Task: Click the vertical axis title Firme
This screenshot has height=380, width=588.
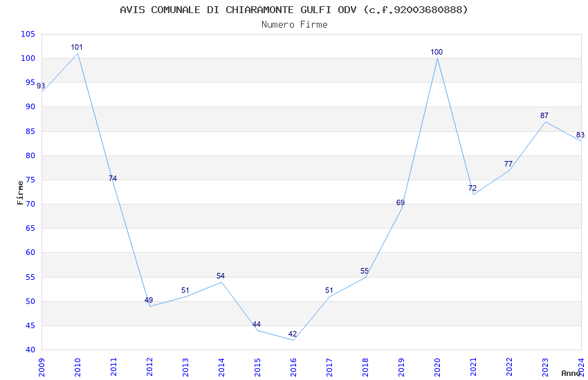Action: [20, 193]
